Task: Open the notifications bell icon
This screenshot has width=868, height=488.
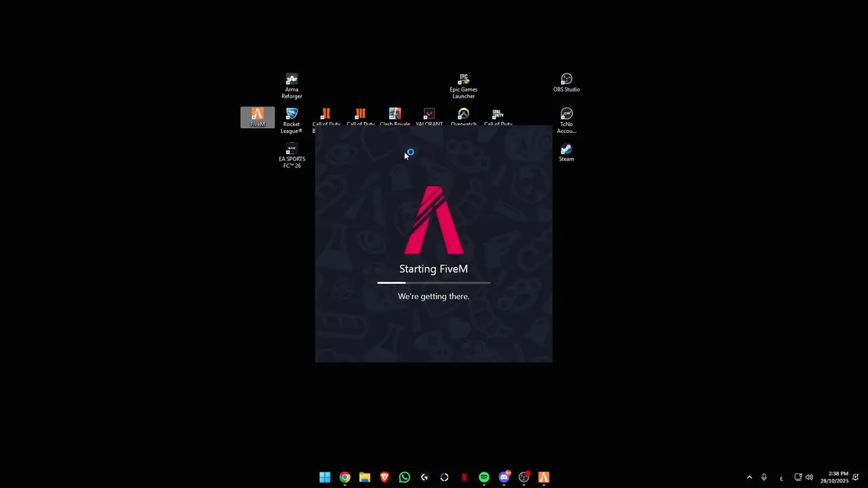Action: point(856,477)
